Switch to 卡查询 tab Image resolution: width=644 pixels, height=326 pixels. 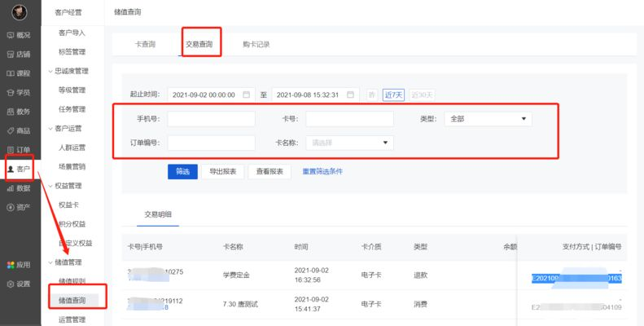145,44
